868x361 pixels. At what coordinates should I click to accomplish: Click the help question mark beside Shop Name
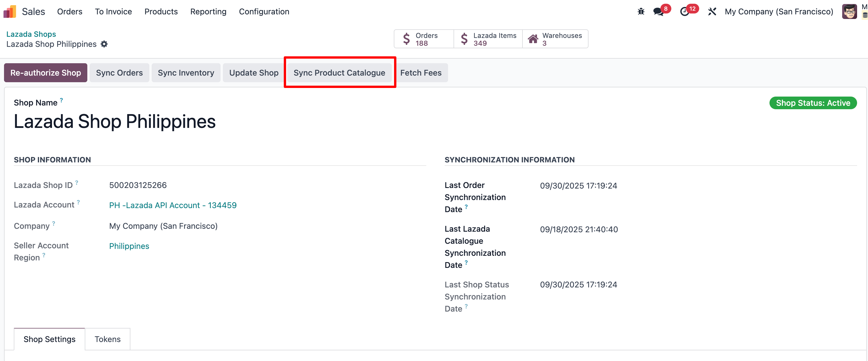(62, 100)
